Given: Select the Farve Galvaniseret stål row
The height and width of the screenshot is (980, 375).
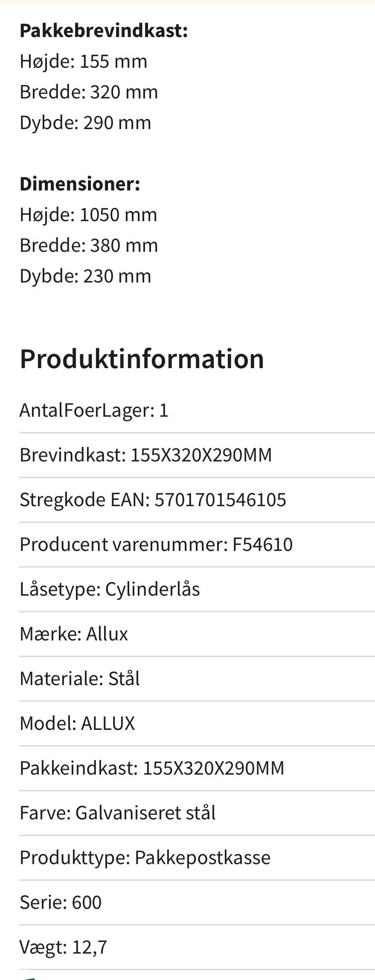Looking at the screenshot, I should pos(117,813).
